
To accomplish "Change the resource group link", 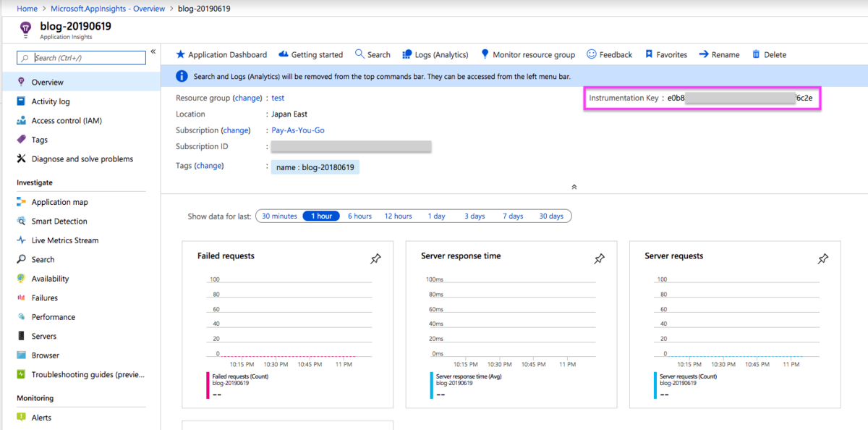I will click(x=247, y=98).
